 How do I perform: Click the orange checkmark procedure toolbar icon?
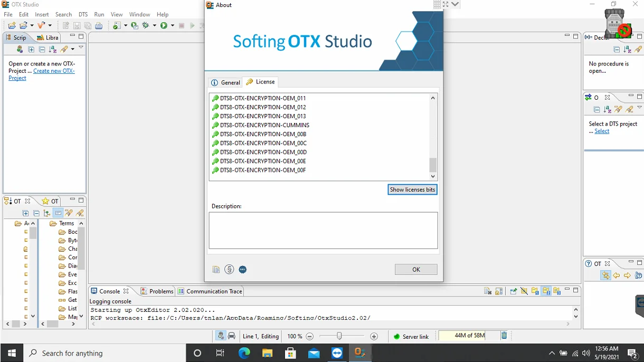click(x=41, y=25)
